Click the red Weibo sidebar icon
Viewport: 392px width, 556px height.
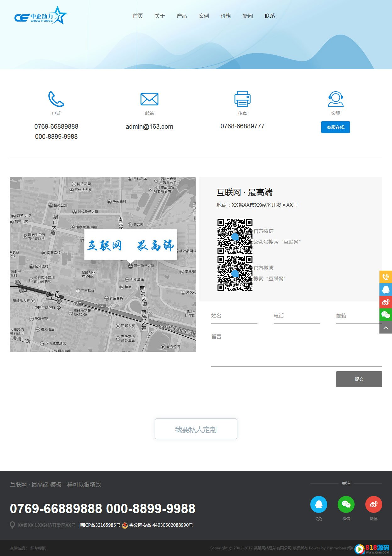[x=386, y=302]
